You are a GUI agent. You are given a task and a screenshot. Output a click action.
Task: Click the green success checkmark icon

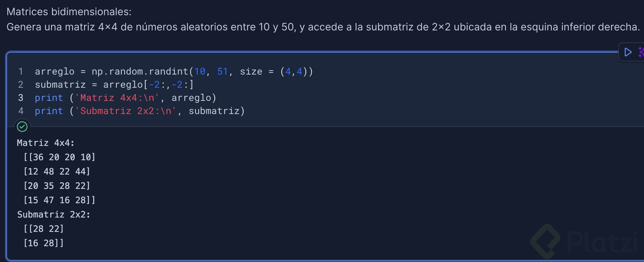pos(22,127)
